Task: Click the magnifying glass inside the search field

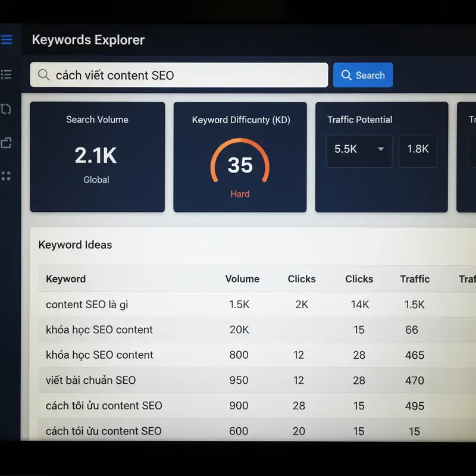Action: coord(43,75)
